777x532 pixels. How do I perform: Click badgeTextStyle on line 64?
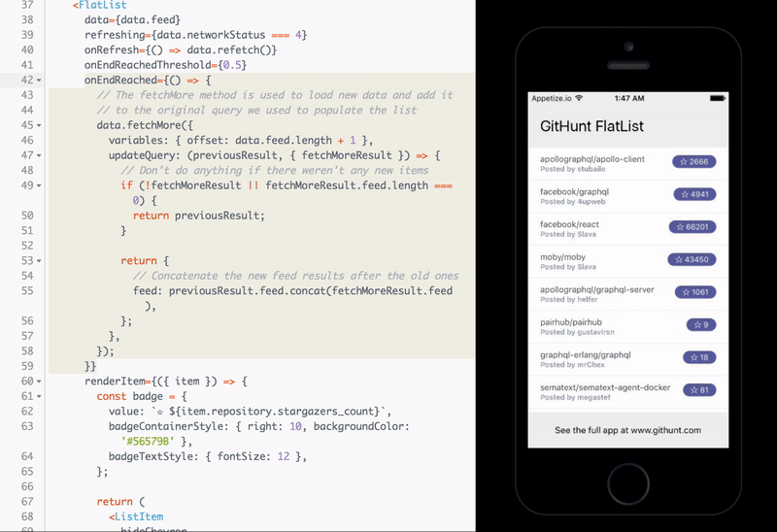152,456
